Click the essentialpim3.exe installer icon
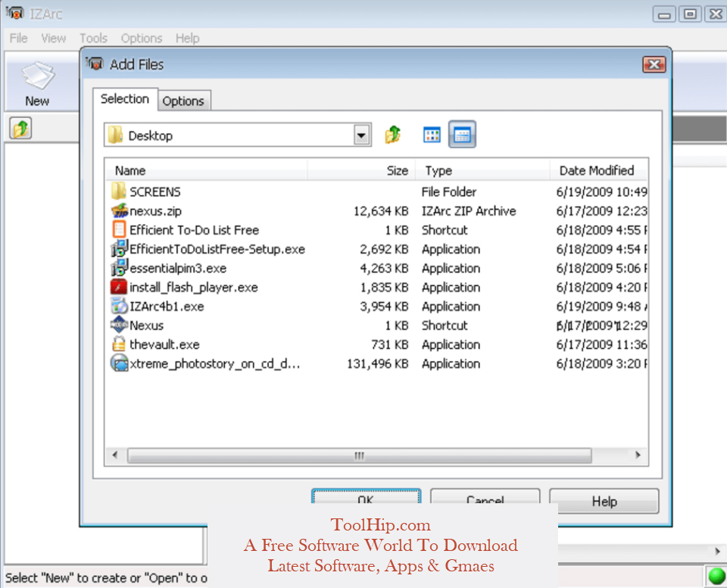The width and height of the screenshot is (727, 588). pos(119,268)
